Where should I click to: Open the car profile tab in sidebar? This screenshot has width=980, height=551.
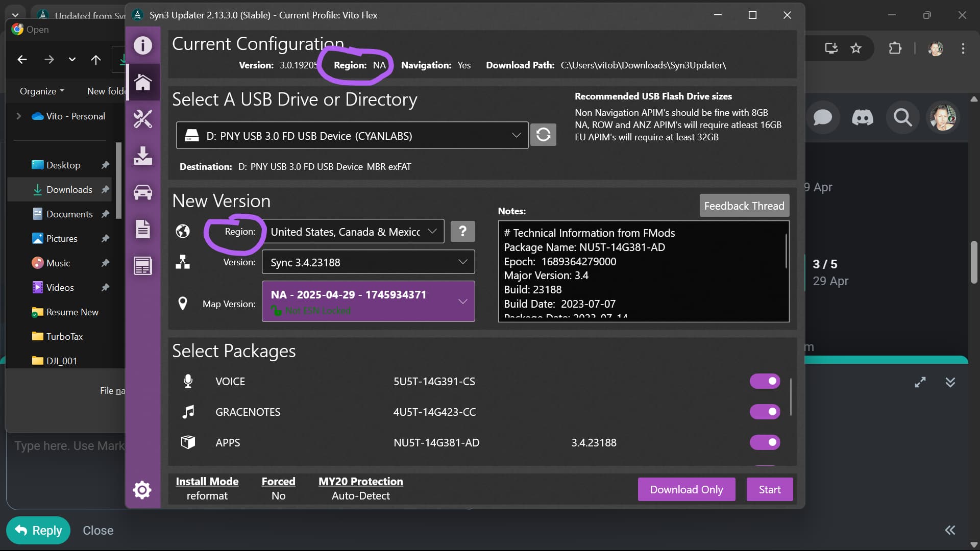(x=143, y=192)
